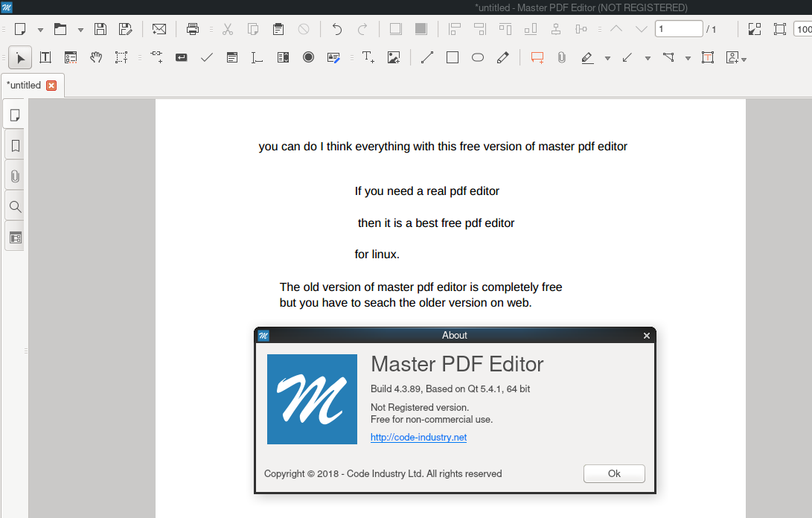Select the Line drawing tool
The height and width of the screenshot is (518, 812).
click(x=427, y=57)
